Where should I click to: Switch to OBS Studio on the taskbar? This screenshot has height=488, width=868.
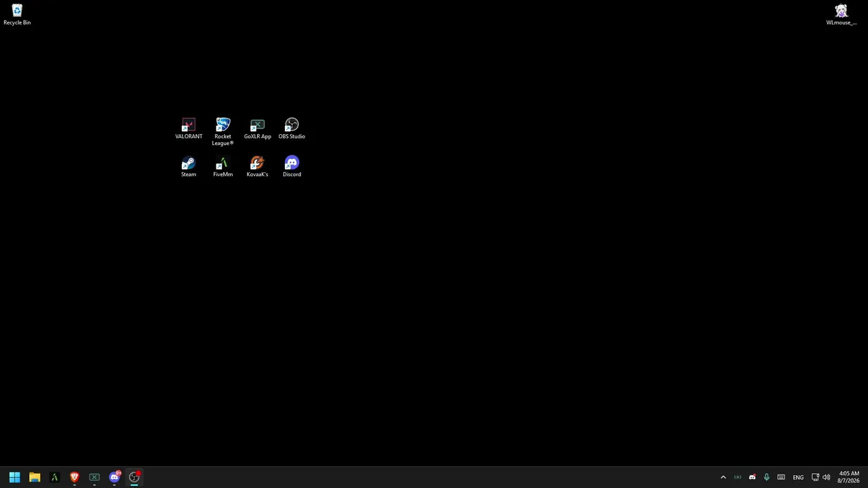pyautogui.click(x=134, y=477)
